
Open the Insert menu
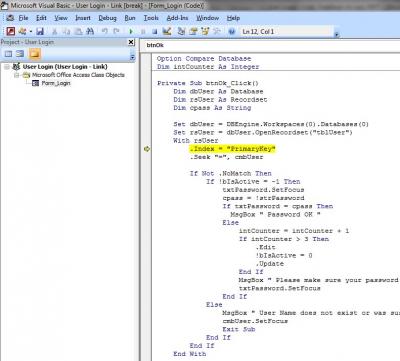[x=83, y=18]
